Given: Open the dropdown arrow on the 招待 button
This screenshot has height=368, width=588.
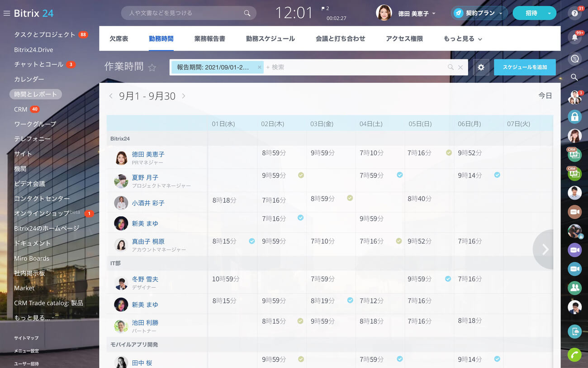Looking at the screenshot, I should [549, 14].
